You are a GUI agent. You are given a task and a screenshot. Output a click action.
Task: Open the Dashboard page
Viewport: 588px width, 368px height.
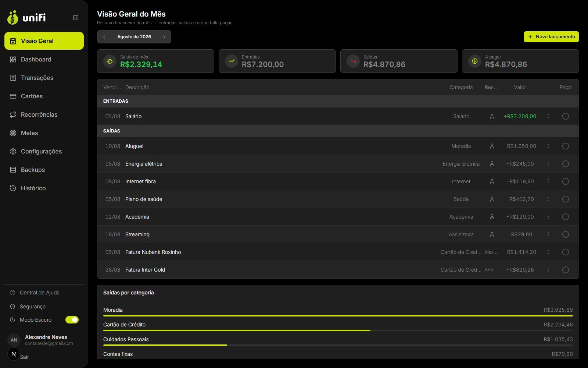(x=44, y=59)
